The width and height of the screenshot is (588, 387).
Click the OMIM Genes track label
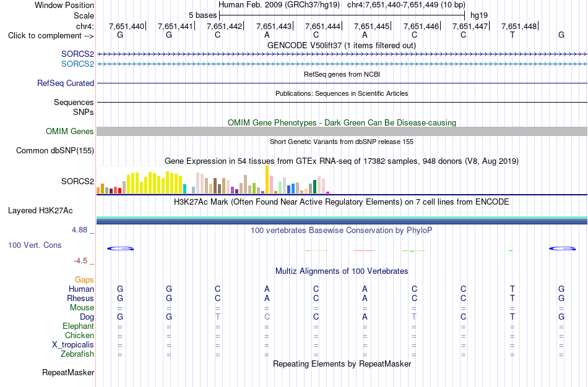click(70, 132)
